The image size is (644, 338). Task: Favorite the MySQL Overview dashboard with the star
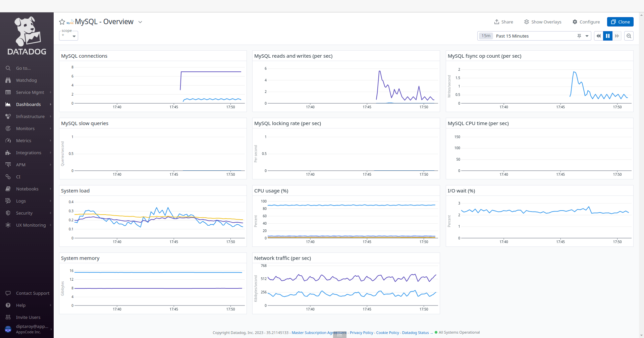point(62,21)
